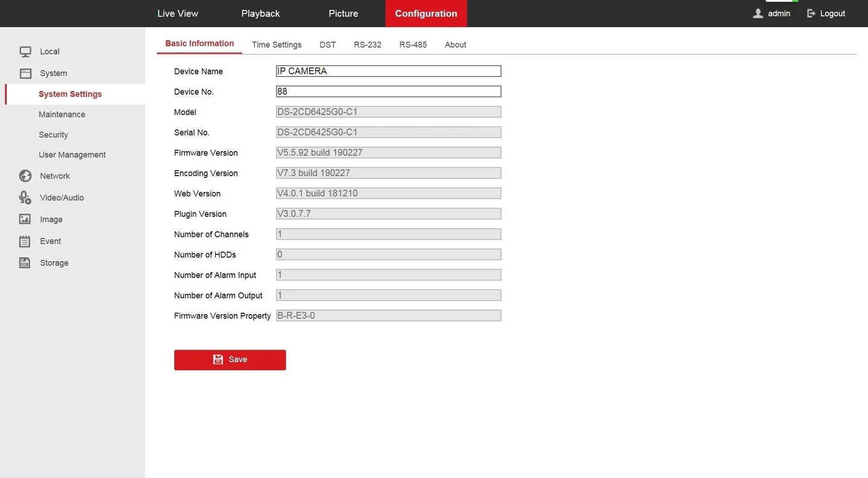Select the Configuration tab

426,14
